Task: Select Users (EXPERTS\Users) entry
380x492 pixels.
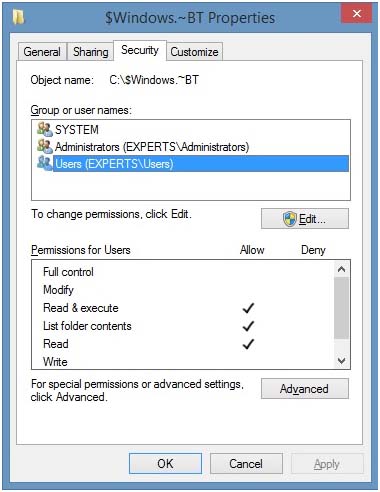Action: 201,164
